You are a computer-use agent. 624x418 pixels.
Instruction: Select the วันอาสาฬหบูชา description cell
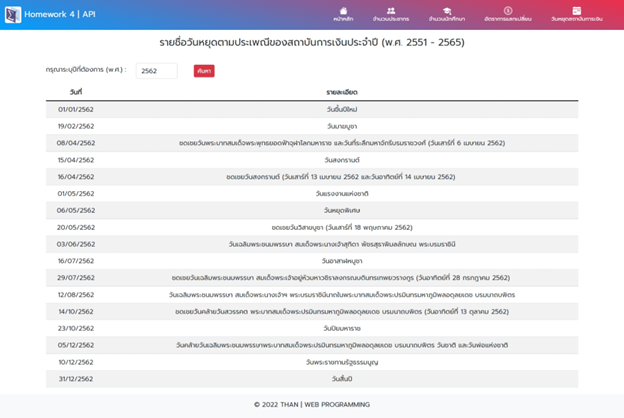point(342,261)
